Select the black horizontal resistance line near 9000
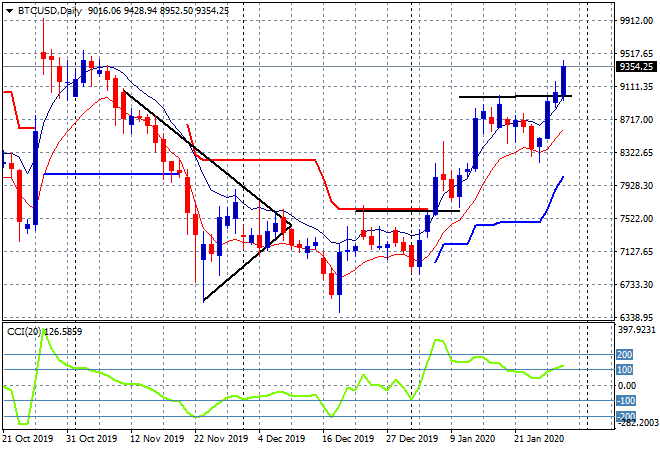 tap(515, 97)
